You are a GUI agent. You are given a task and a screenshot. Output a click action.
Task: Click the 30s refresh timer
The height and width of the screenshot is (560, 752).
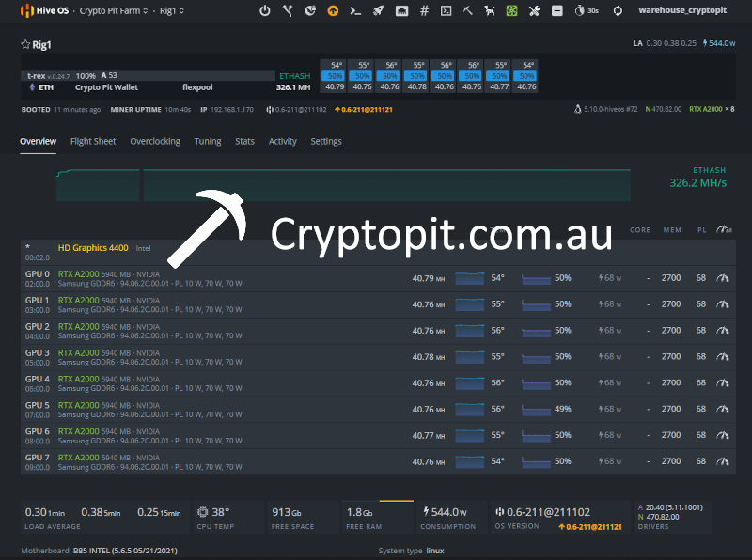[587, 10]
